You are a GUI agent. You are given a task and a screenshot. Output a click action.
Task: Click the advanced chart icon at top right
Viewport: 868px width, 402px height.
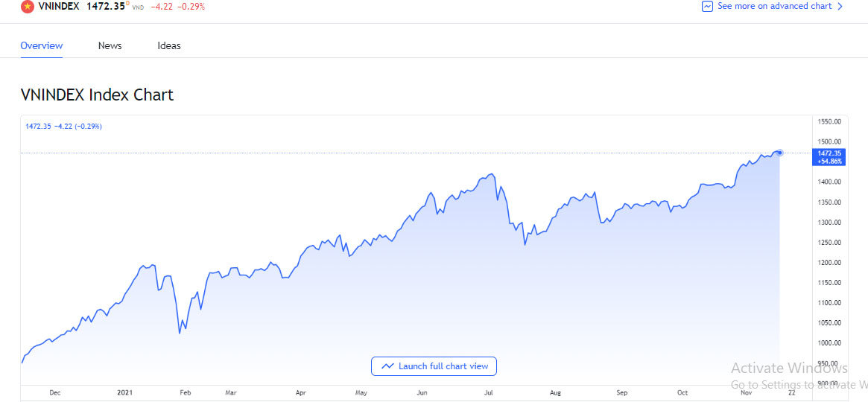click(707, 6)
